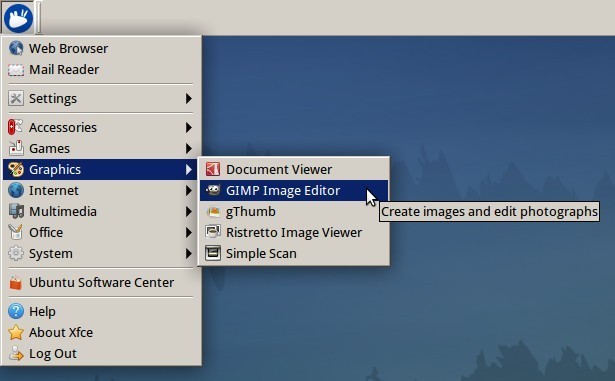Launch Simple Scan from Graphics submenu
Image resolution: width=615 pixels, height=381 pixels.
tap(294, 253)
